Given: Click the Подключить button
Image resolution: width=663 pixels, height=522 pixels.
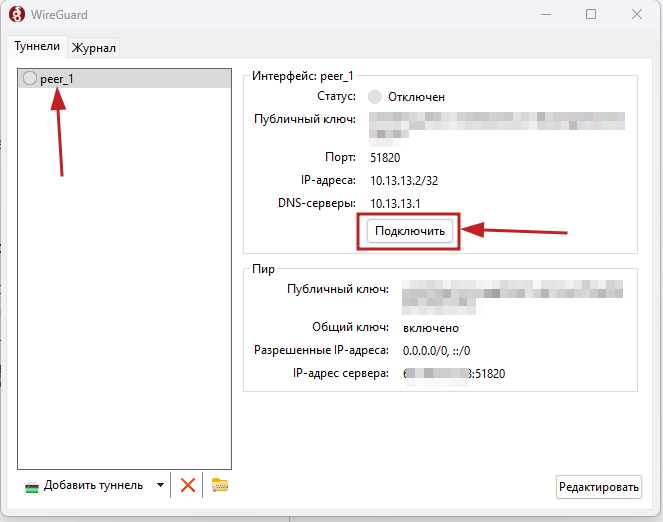Looking at the screenshot, I should pos(410,231).
